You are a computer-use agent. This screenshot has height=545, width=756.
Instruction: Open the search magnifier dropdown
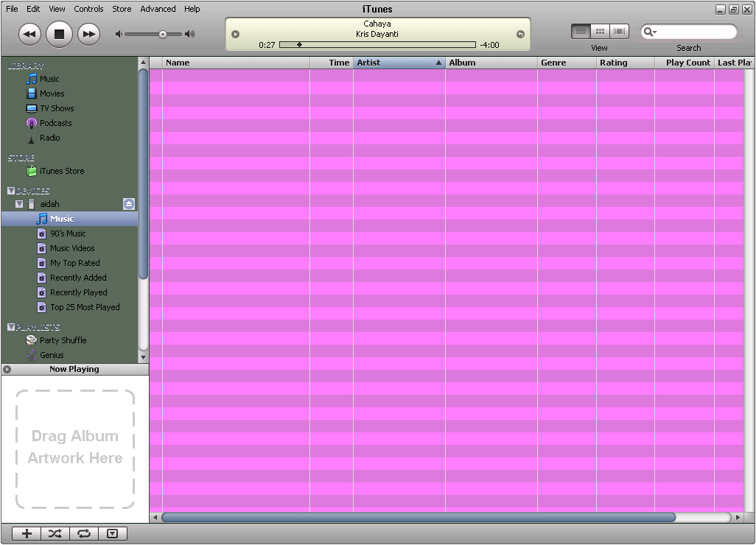(651, 32)
